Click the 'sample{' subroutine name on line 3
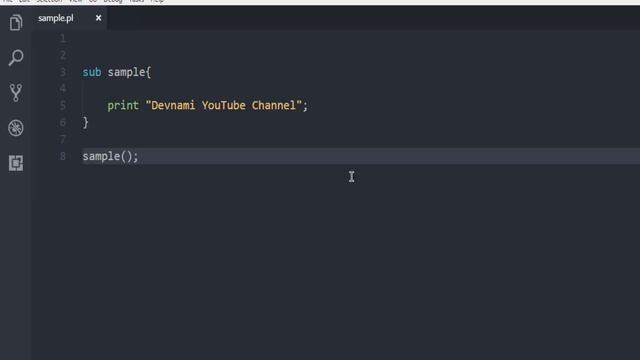The height and width of the screenshot is (360, 640). click(129, 72)
